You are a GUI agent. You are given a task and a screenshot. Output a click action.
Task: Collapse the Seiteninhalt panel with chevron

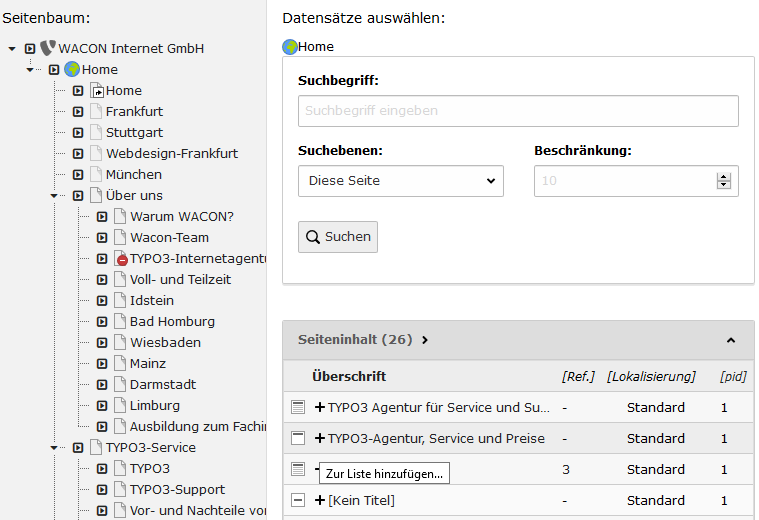point(731,340)
